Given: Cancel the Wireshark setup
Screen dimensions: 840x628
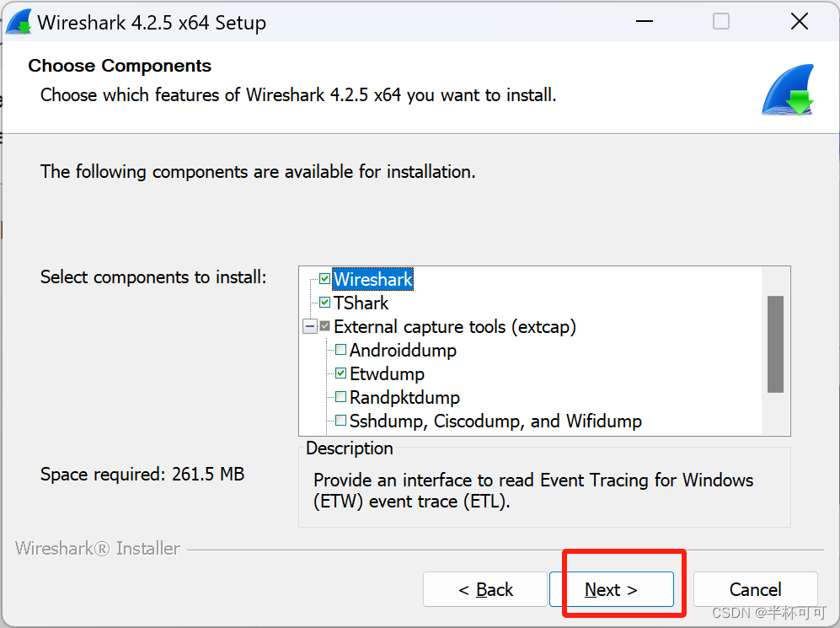Looking at the screenshot, I should click(756, 589).
